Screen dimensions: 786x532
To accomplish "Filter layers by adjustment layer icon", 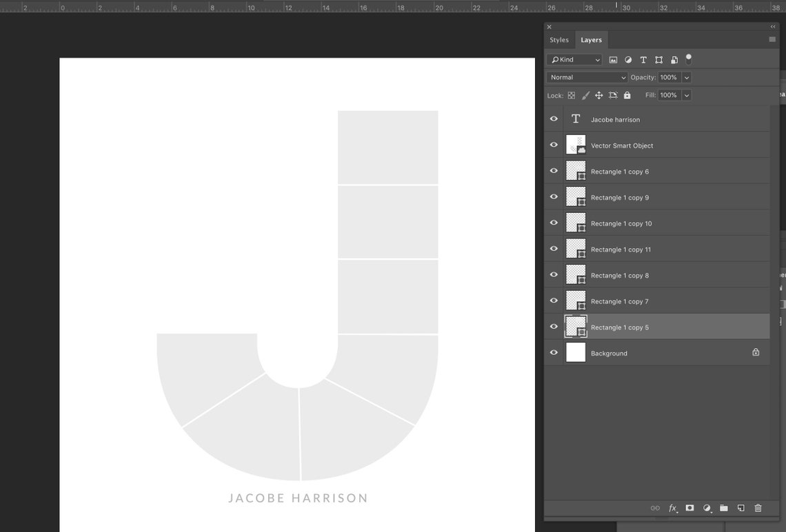I will 628,60.
